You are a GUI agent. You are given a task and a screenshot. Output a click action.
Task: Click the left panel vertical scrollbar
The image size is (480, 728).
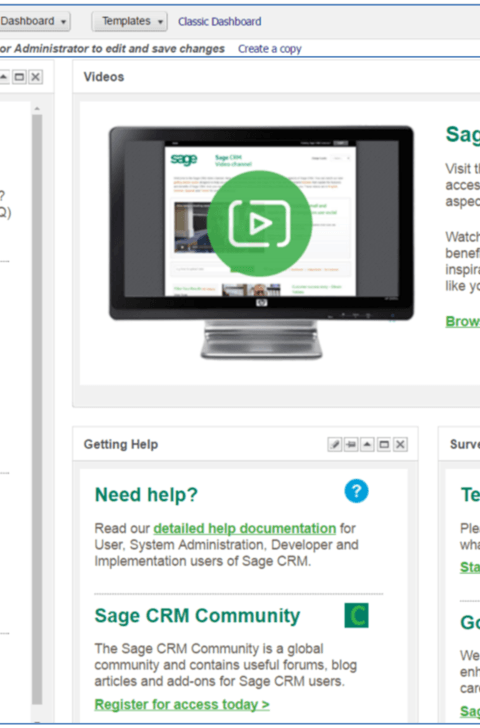(37, 409)
